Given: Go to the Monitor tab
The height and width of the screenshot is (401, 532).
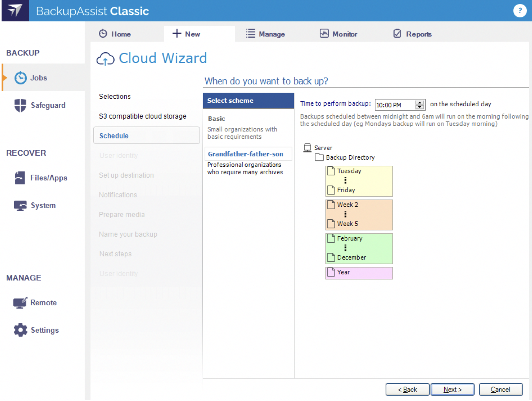Looking at the screenshot, I should (x=338, y=34).
